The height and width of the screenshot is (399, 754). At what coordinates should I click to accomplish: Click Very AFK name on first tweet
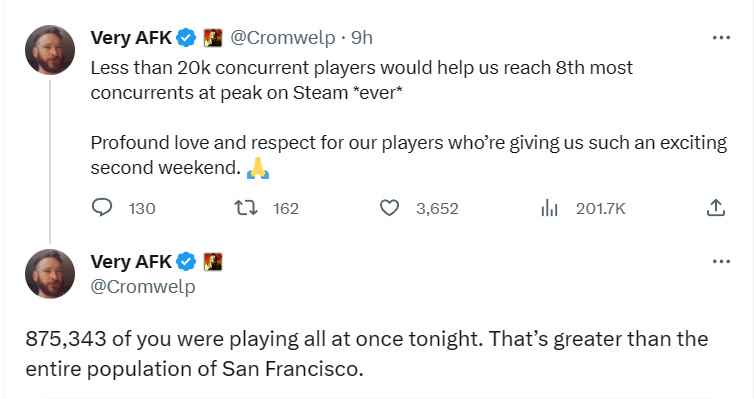click(x=131, y=37)
